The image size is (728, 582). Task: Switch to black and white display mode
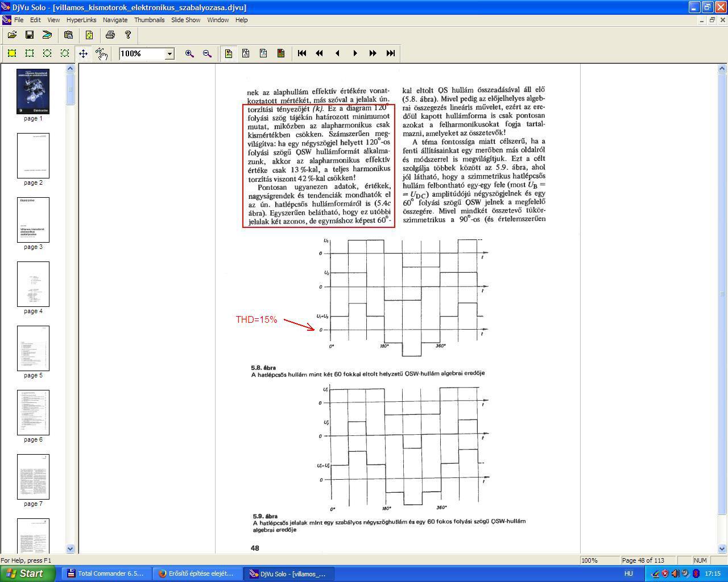[x=246, y=53]
